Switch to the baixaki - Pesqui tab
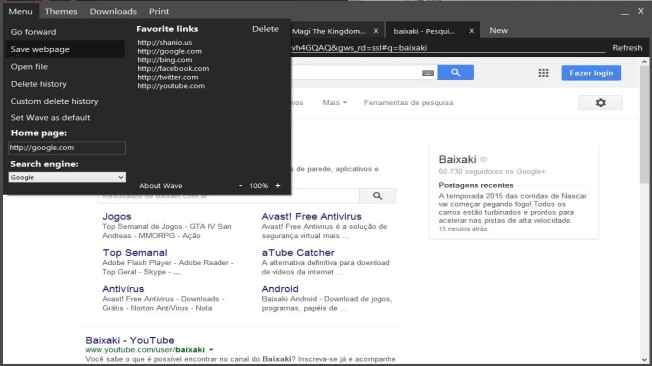The height and width of the screenshot is (366, 652). [x=424, y=31]
